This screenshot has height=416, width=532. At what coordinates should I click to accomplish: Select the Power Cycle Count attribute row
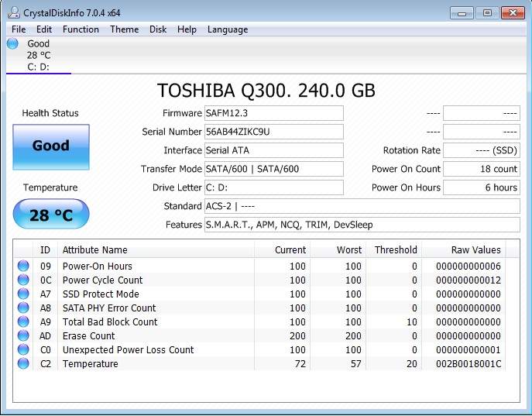[259, 280]
